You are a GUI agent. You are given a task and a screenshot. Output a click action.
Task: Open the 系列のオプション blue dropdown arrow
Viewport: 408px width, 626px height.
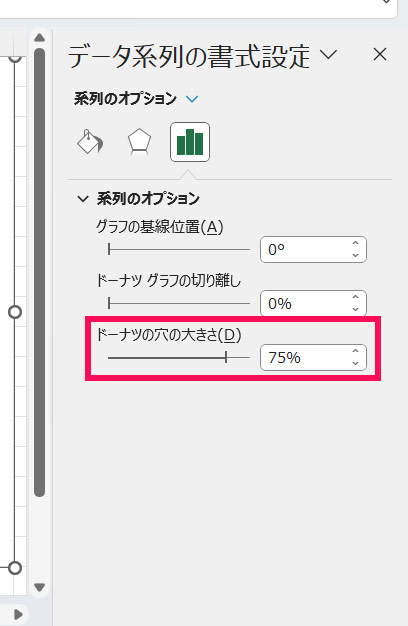(x=192, y=99)
